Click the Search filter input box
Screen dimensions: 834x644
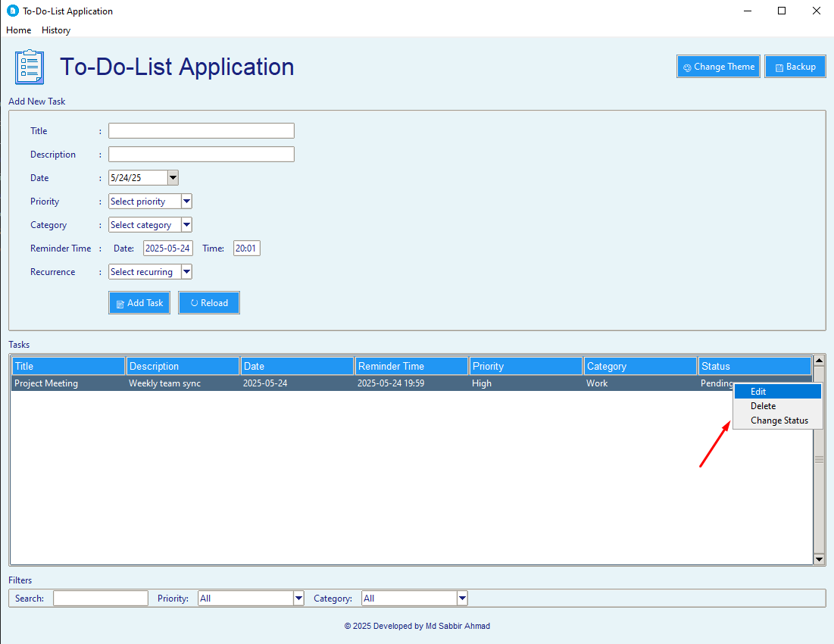pyautogui.click(x=101, y=599)
